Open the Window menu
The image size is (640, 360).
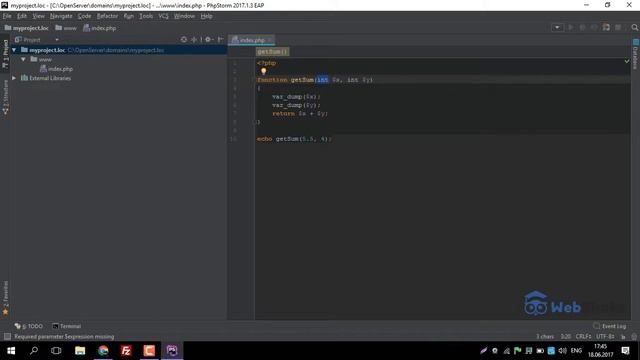pyautogui.click(x=184, y=16)
